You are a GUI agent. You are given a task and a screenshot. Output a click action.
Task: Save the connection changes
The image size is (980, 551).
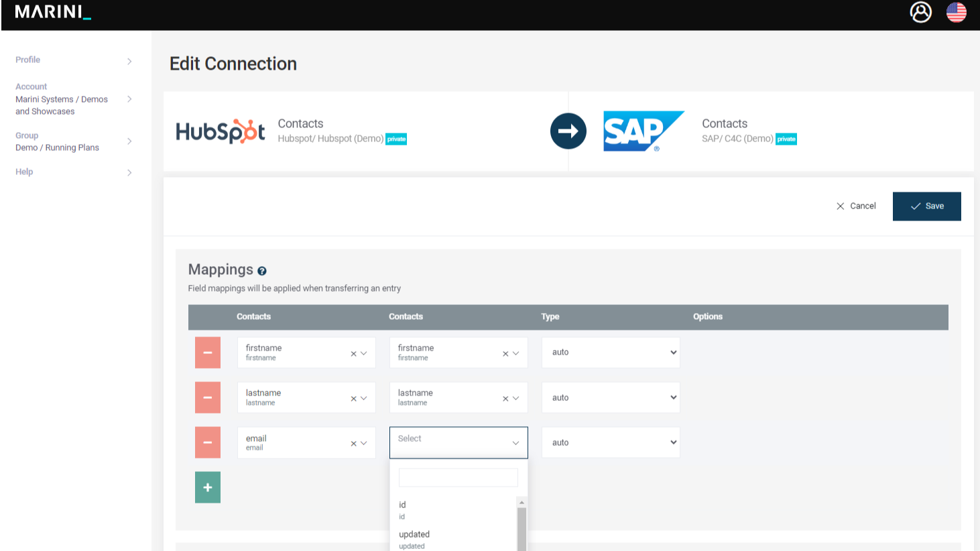point(926,206)
